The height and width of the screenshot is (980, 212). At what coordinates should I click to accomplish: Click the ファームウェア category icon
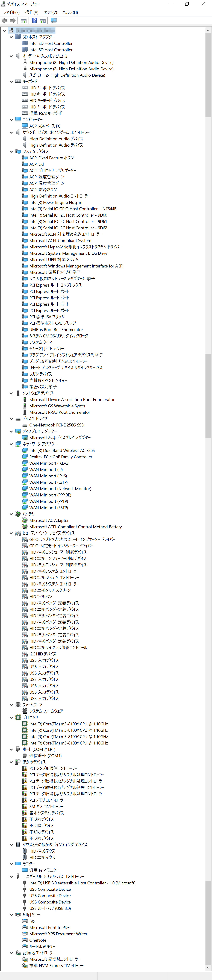pos(18,705)
